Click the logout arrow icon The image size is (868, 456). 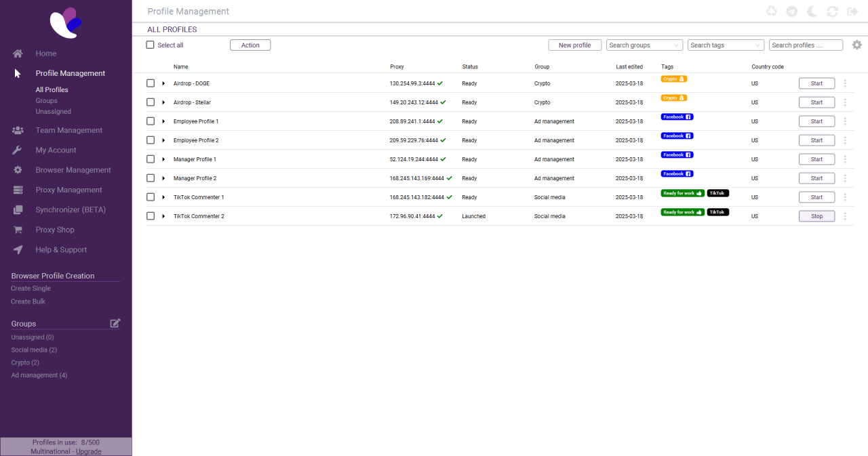pyautogui.click(x=852, y=12)
